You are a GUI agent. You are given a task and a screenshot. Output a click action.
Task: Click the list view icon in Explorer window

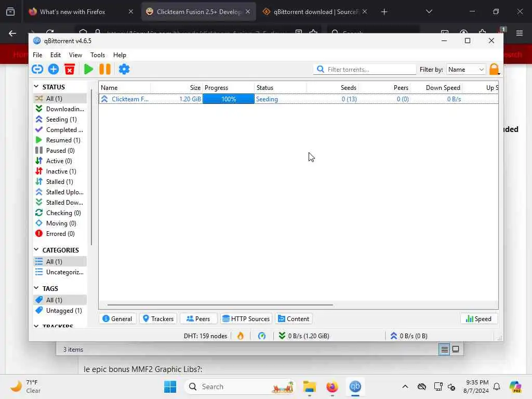pyautogui.click(x=444, y=350)
